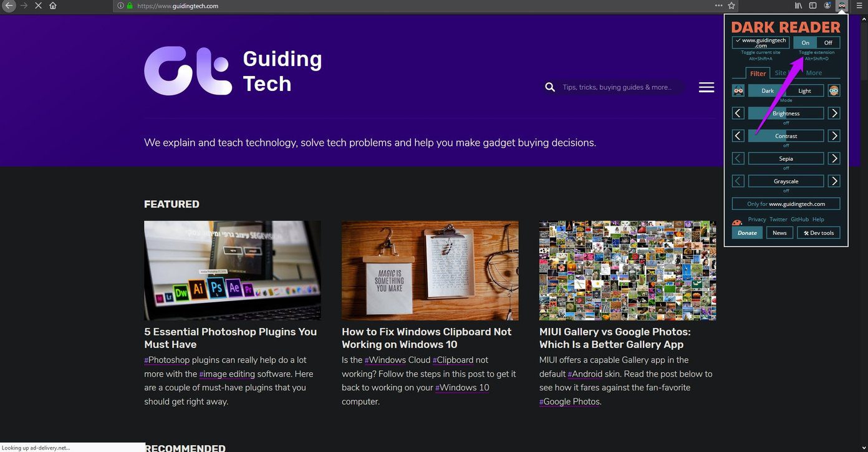868x452 pixels.
Task: Switch to the Site list tab
Action: [784, 73]
